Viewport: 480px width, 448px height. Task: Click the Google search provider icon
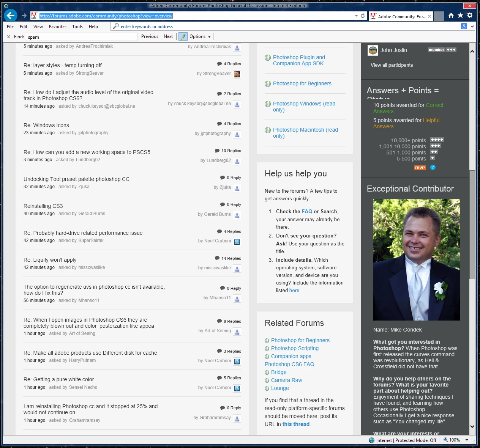tap(464, 26)
